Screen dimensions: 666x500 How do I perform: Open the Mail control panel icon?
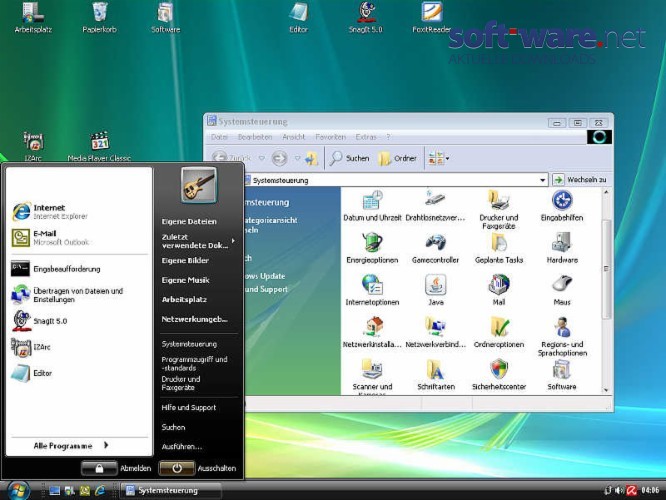[x=499, y=290]
